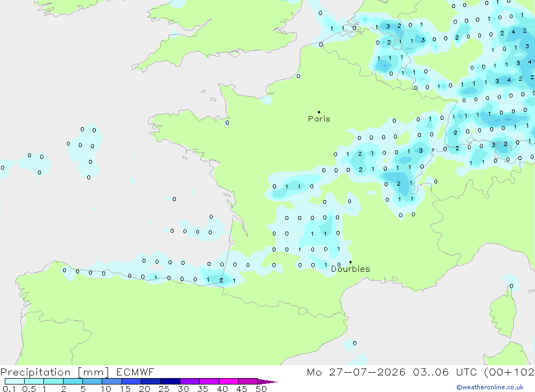The image size is (535, 392).
Task: Pick the 10–15 mm legend swatch
Action: pyautogui.click(x=112, y=381)
